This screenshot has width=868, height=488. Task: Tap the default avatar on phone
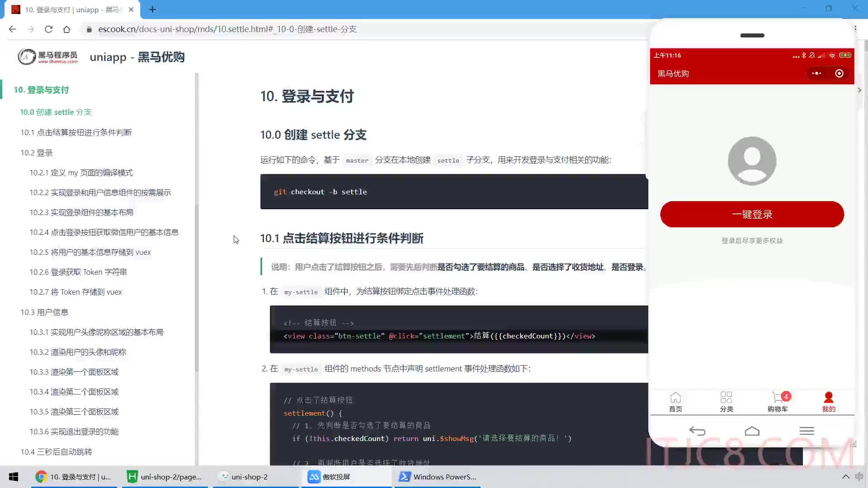(752, 161)
